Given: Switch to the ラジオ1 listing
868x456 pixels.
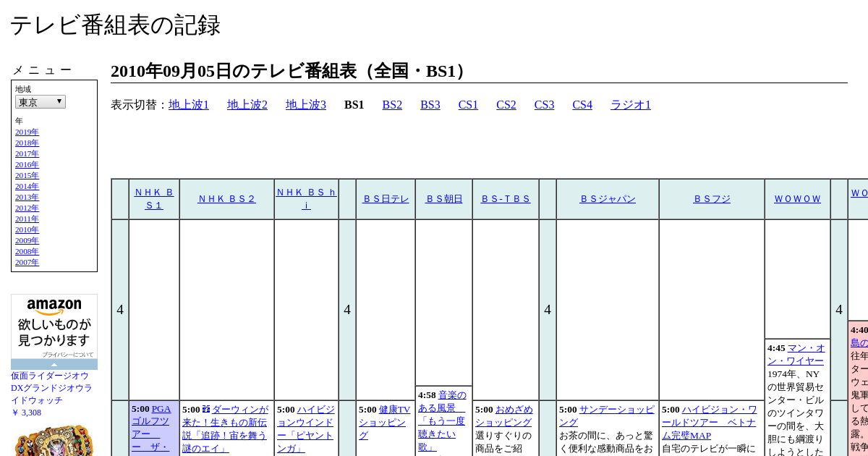Looking at the screenshot, I should click(x=631, y=105).
